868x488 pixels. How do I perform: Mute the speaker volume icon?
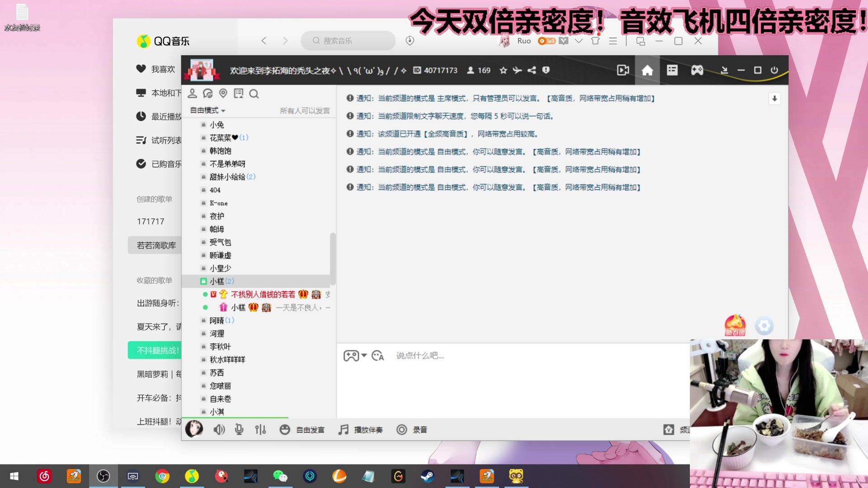pos(219,429)
